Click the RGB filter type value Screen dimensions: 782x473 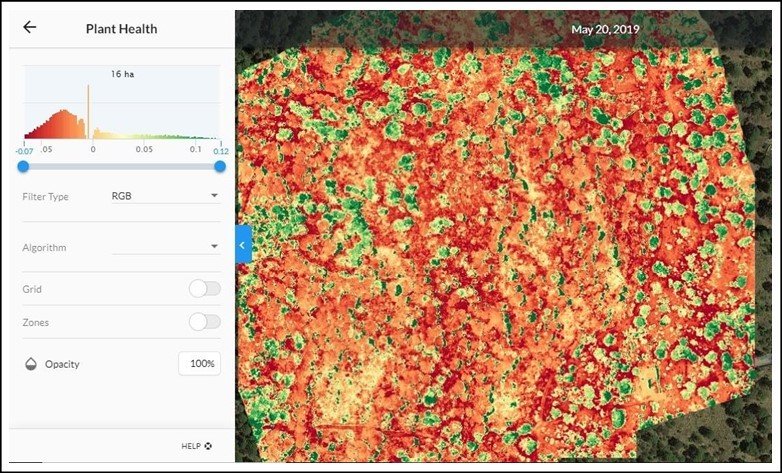pos(122,196)
